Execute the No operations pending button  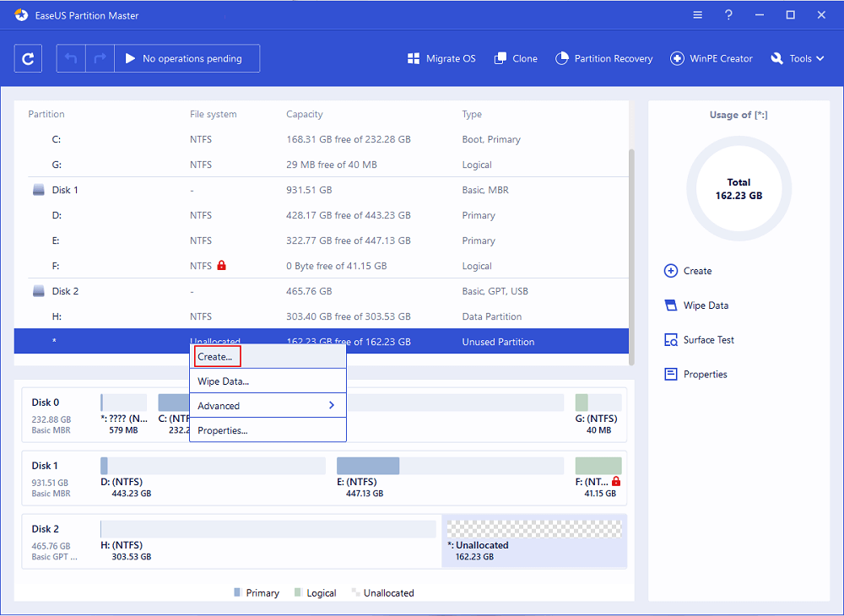click(x=187, y=58)
